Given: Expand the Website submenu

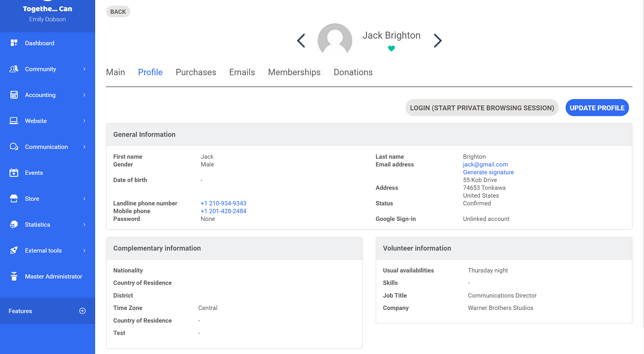Looking at the screenshot, I should pyautogui.click(x=84, y=121).
